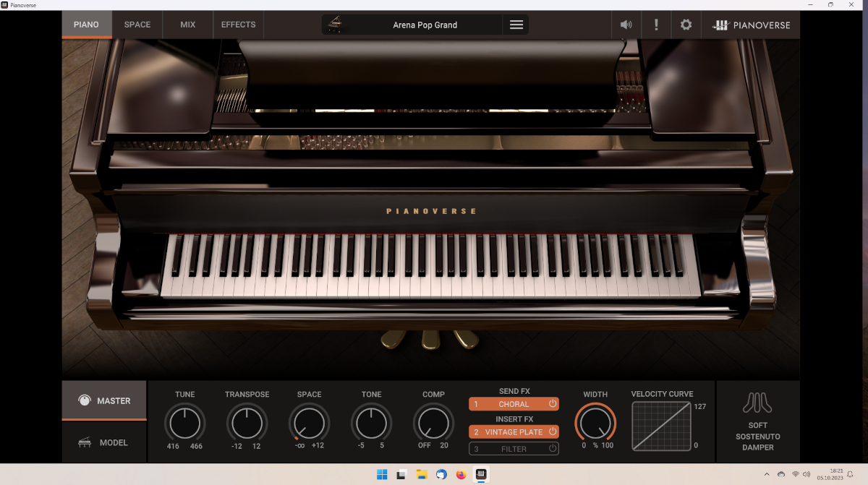Switch to the PIANO tab
The image size is (868, 485).
point(86,25)
